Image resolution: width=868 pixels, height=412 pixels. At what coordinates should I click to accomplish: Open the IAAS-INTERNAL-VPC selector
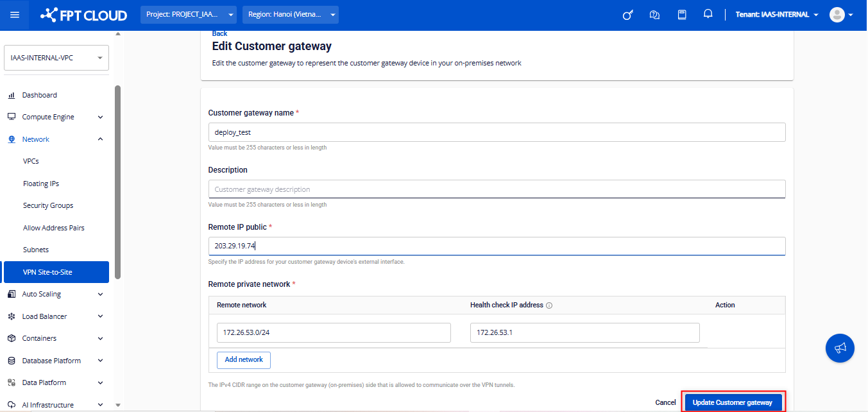(56, 58)
